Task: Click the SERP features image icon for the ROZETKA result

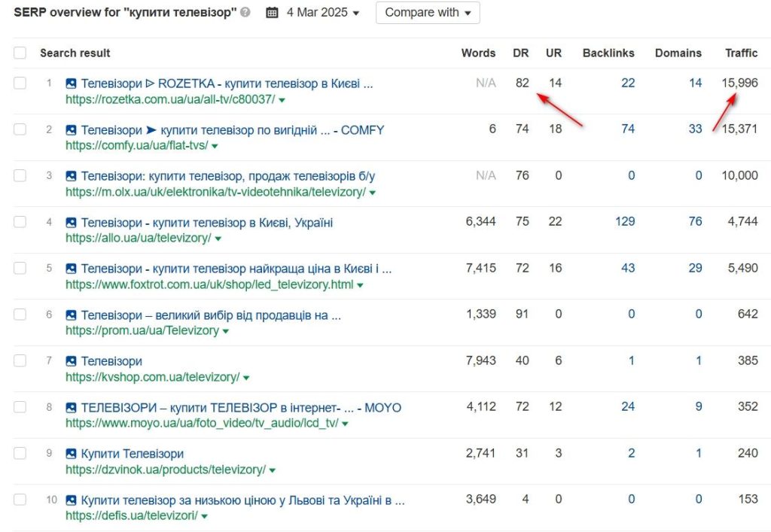Action: (71, 84)
